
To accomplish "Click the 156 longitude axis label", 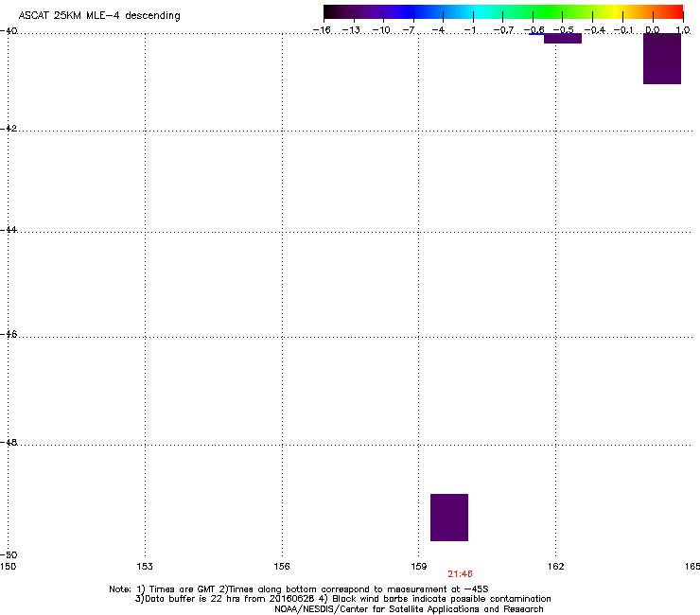I will tap(282, 567).
